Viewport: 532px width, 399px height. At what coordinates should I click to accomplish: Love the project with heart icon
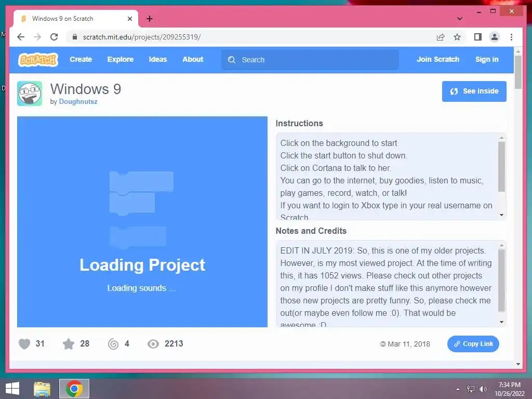(x=24, y=344)
